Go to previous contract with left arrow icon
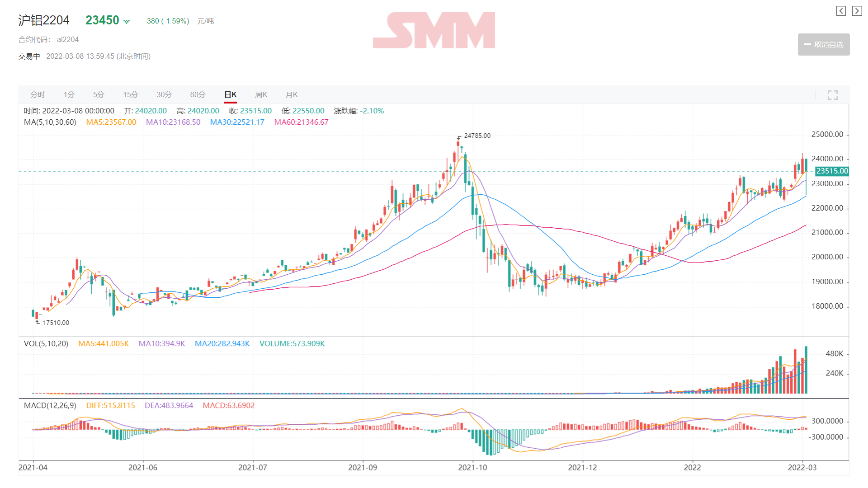 point(841,11)
